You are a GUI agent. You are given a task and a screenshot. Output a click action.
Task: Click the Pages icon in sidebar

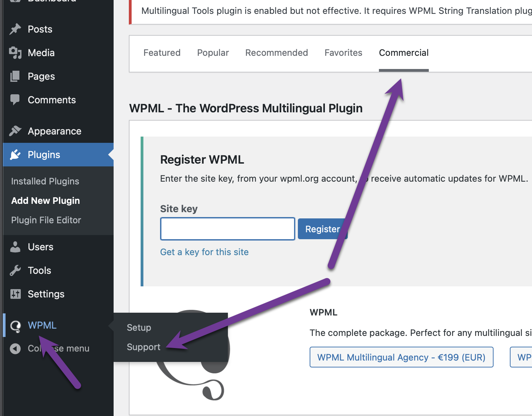15,76
